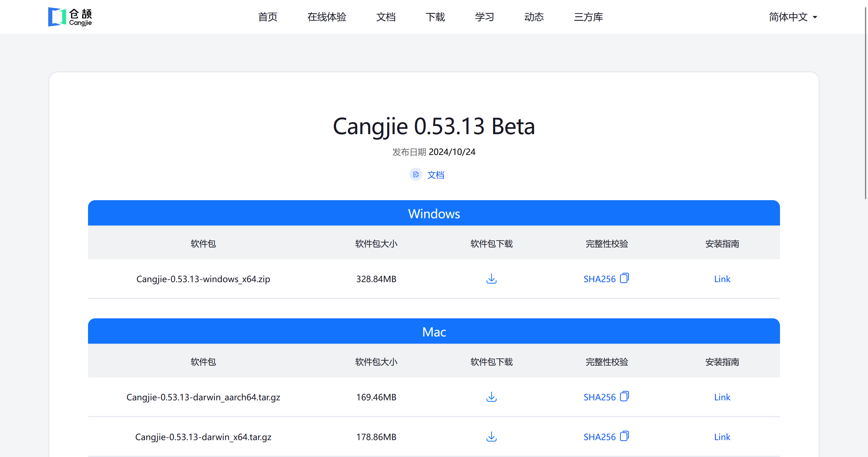Screen dimensions: 868x457
Task: Download the Cangjie windows_x64 zip package
Action: tap(491, 279)
